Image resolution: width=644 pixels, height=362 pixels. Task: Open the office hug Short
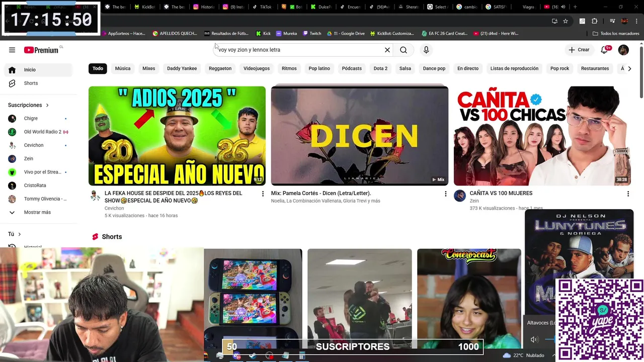point(360,299)
